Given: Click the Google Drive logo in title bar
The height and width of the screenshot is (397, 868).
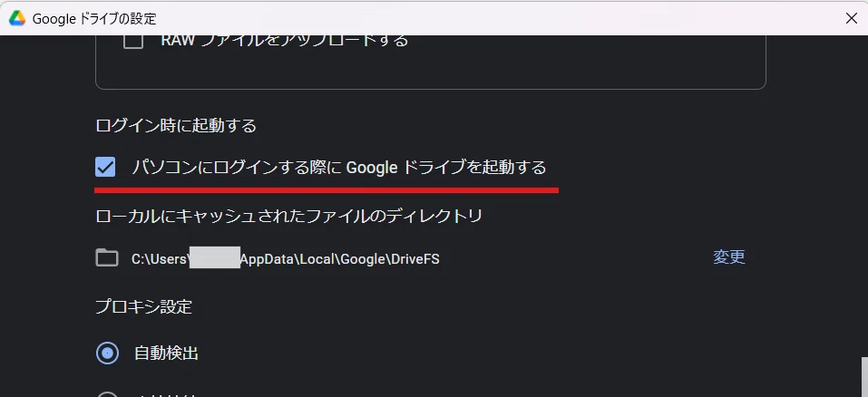Looking at the screenshot, I should coord(17,18).
